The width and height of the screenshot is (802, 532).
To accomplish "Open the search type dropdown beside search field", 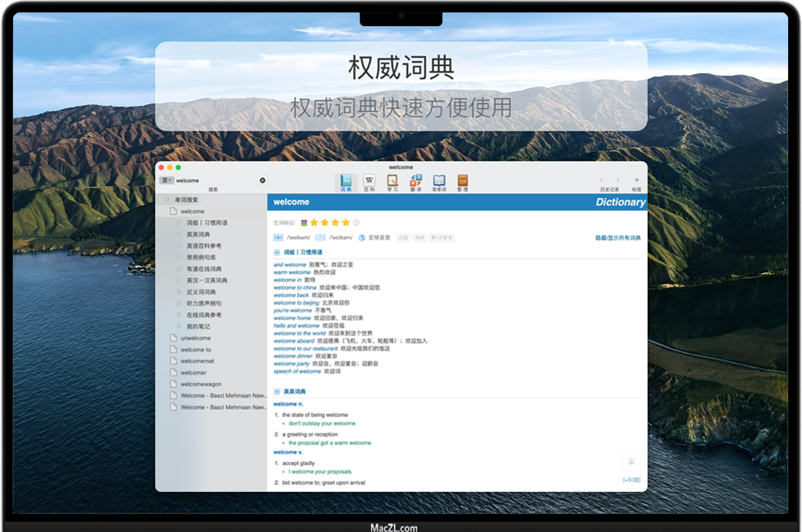I will coord(167,180).
